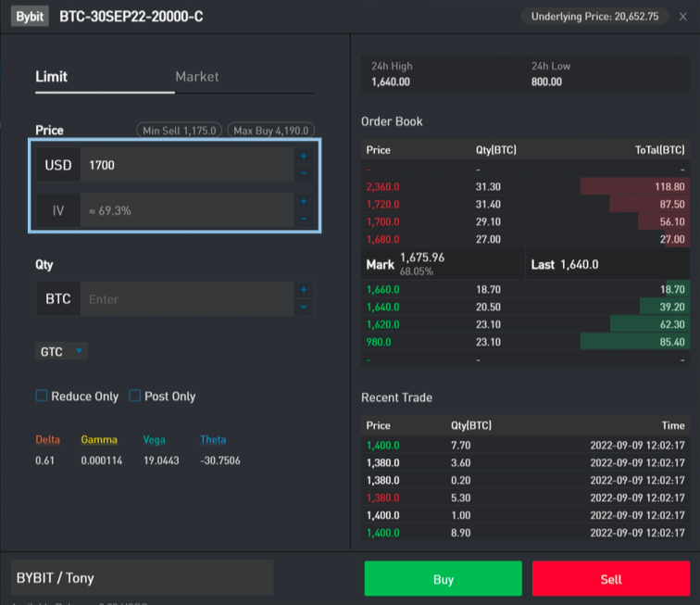Open the GTC time-in-force dropdown

tap(62, 351)
